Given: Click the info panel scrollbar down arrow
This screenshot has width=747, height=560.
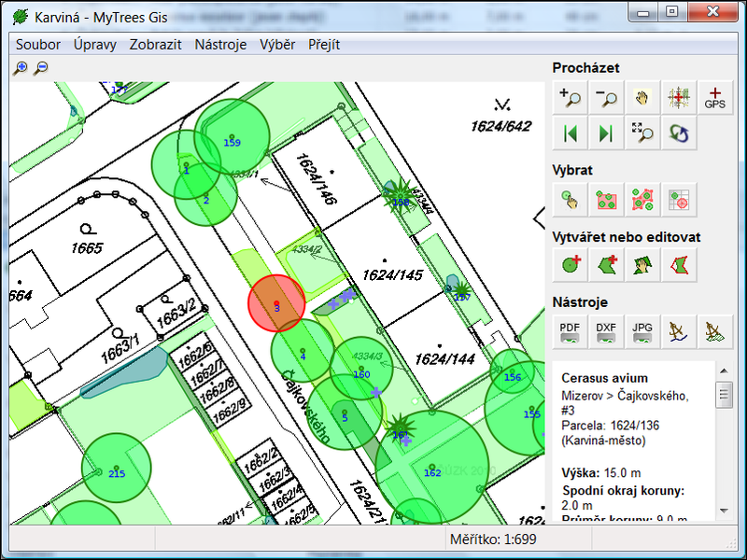Looking at the screenshot, I should tap(725, 511).
